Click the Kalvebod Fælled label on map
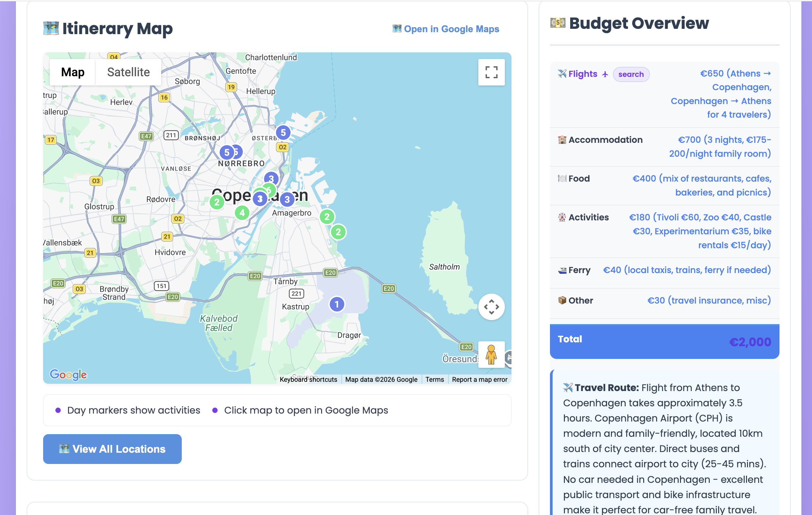 pyautogui.click(x=219, y=323)
